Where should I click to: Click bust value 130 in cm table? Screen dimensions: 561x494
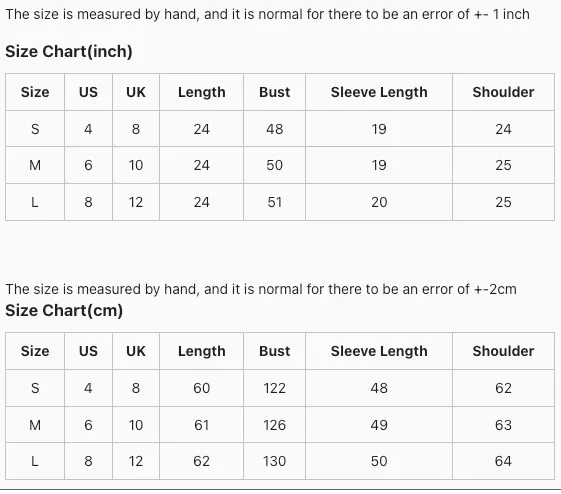(274, 461)
